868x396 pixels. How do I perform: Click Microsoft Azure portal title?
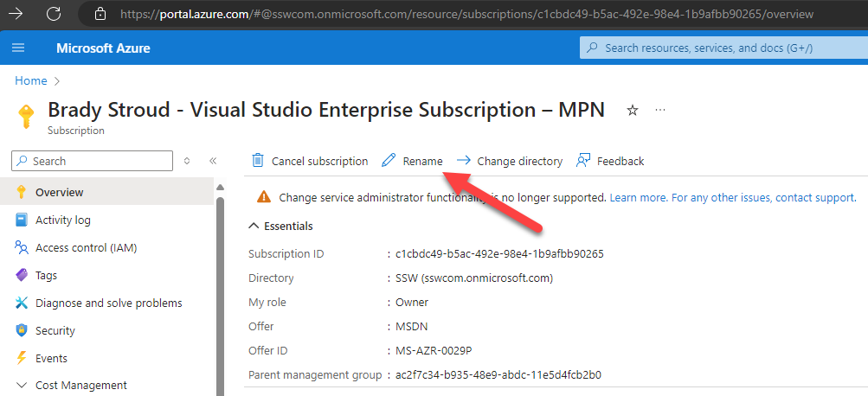click(103, 48)
